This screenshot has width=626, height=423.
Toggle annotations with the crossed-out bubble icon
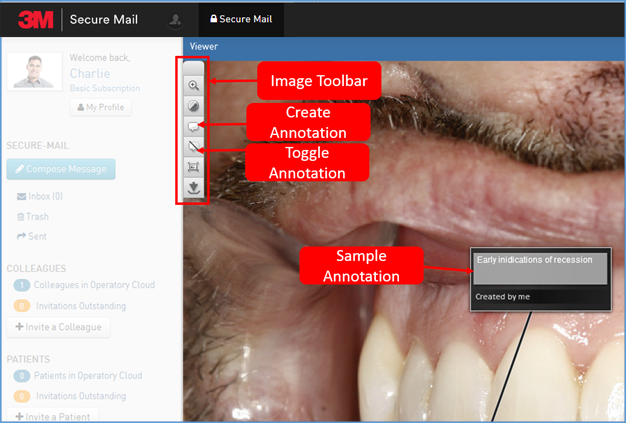[194, 146]
